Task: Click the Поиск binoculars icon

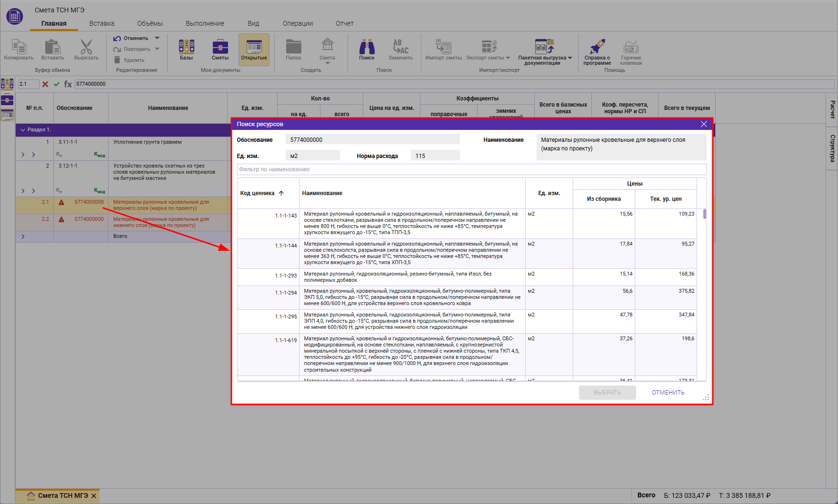Action: point(367,47)
